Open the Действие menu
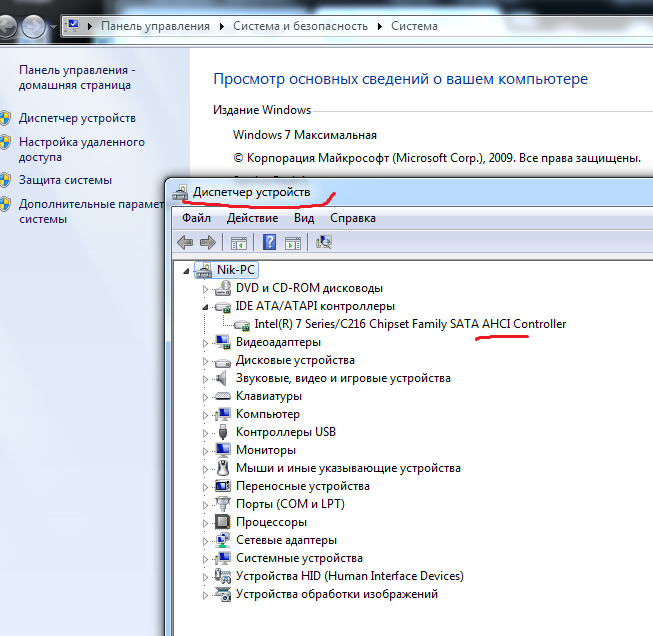 tap(252, 218)
